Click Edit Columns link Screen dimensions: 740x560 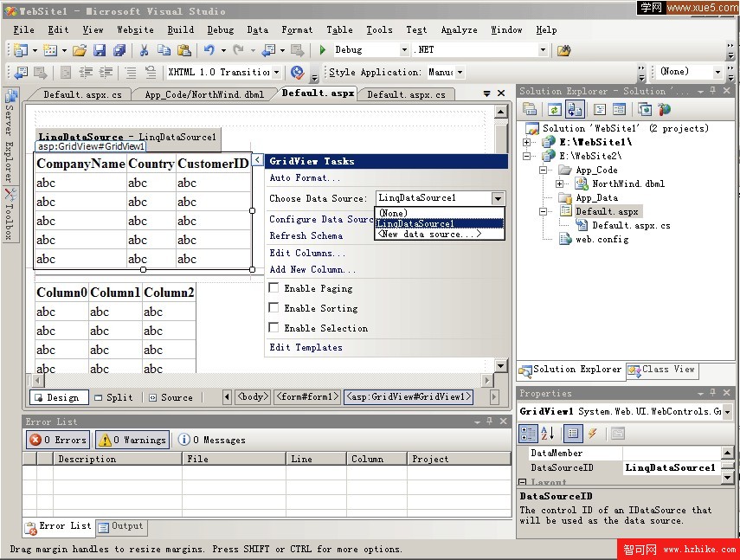[307, 253]
